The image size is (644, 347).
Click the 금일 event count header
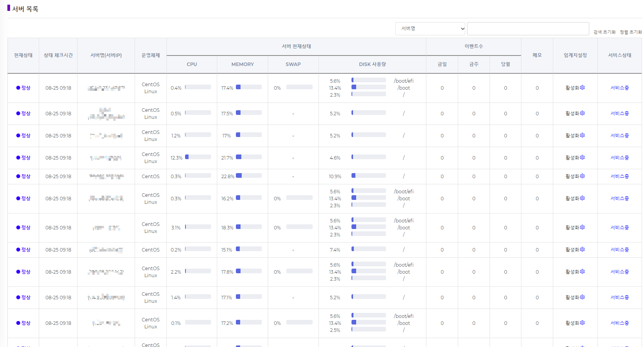pos(442,64)
